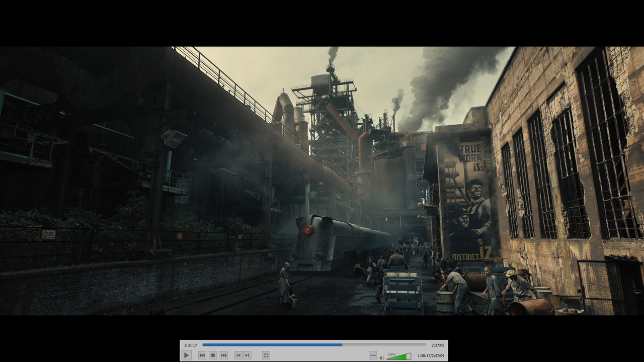This screenshot has height=362, width=644.
Task: Click the 1:38:17/2:37:09 time readout
Action: [431, 356]
